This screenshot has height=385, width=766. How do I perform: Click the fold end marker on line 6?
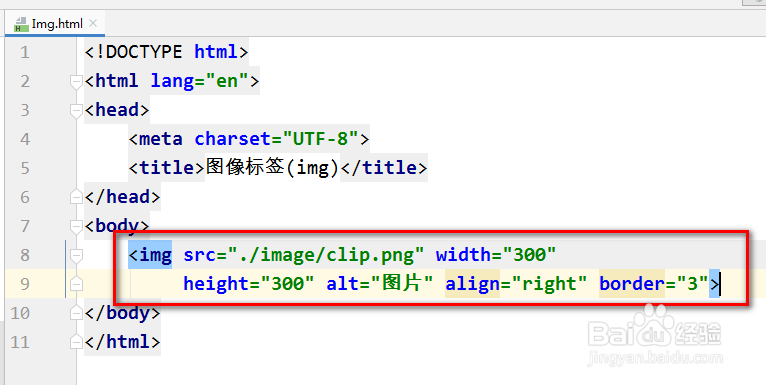76,197
